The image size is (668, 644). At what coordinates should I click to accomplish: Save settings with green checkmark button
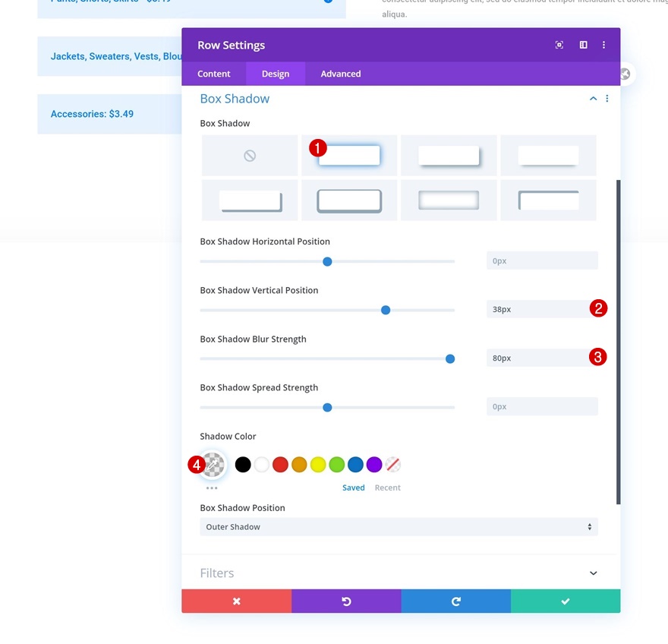point(566,601)
